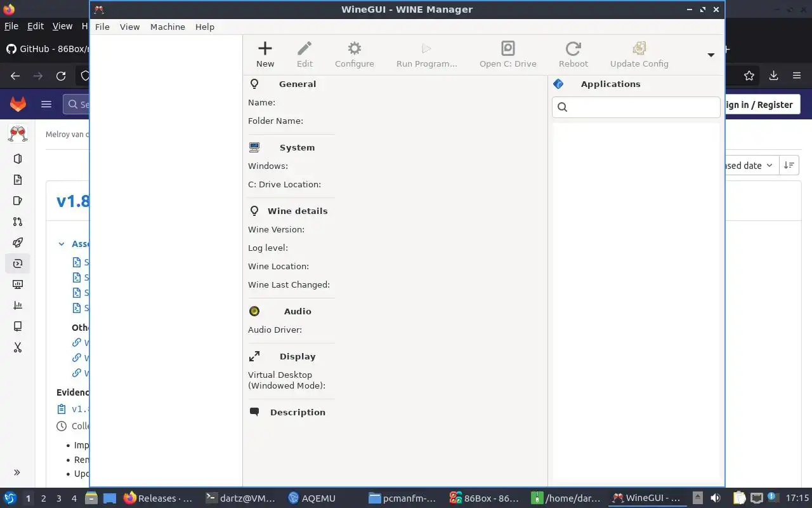The height and width of the screenshot is (508, 812).
Task: Click the Display expand-arrows icon
Action: pos(254,356)
